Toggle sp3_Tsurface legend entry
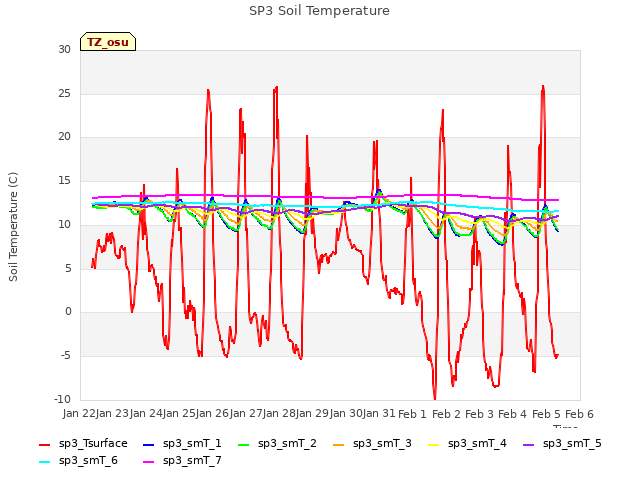The image size is (640, 480). [x=83, y=444]
